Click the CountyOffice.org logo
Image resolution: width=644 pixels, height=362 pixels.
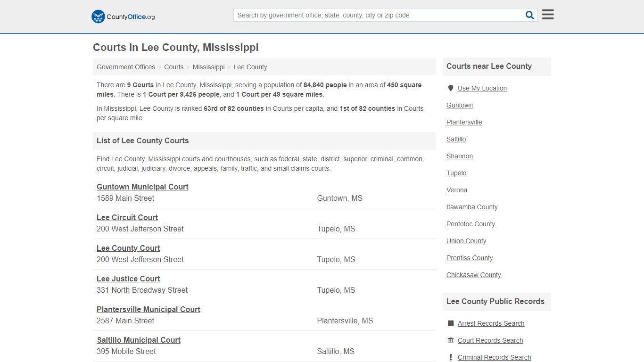123,16
